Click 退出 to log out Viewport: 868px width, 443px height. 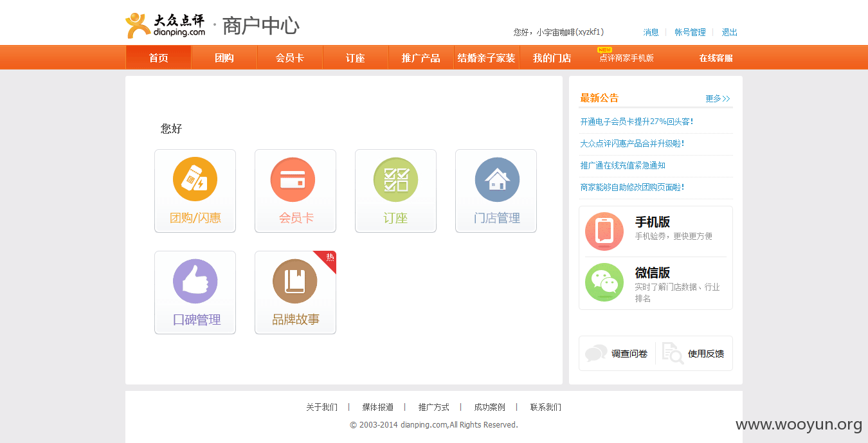(x=729, y=32)
